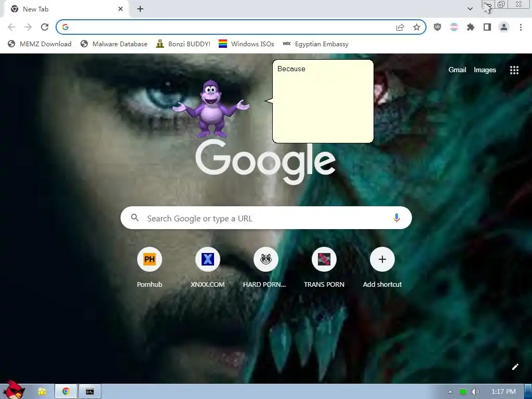Image resolution: width=532 pixels, height=399 pixels.
Task: Click the 1:17 PM clock
Action: pos(503,392)
